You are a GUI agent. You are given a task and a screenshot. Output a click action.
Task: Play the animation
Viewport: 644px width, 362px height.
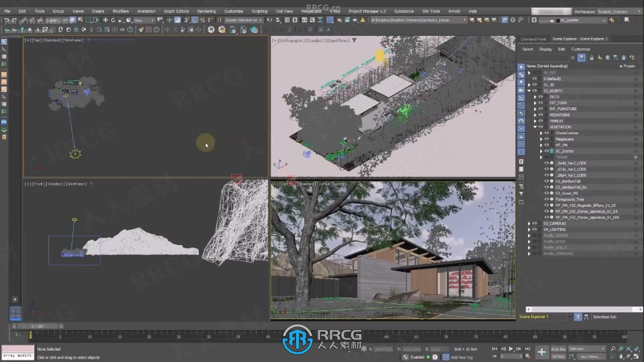coord(511,349)
